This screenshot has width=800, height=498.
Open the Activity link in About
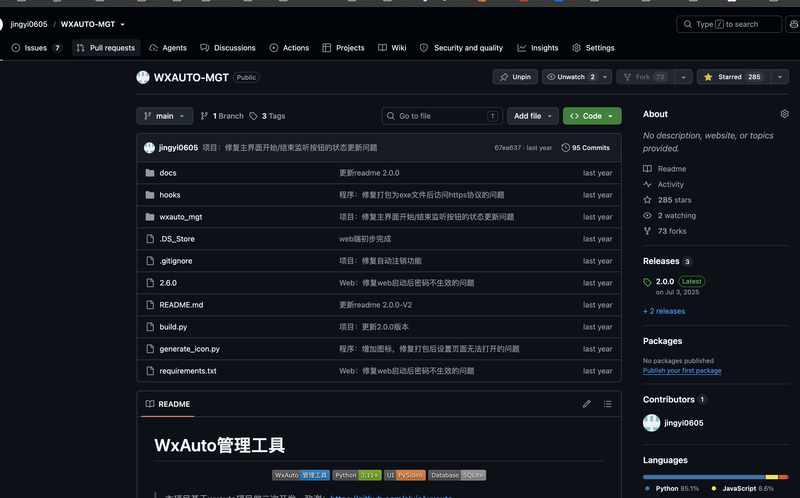pyautogui.click(x=663, y=184)
